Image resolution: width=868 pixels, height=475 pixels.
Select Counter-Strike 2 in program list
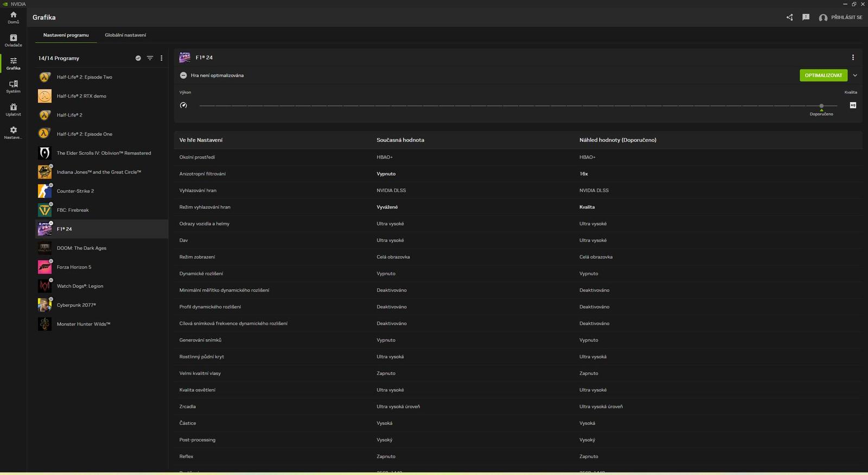(101, 191)
